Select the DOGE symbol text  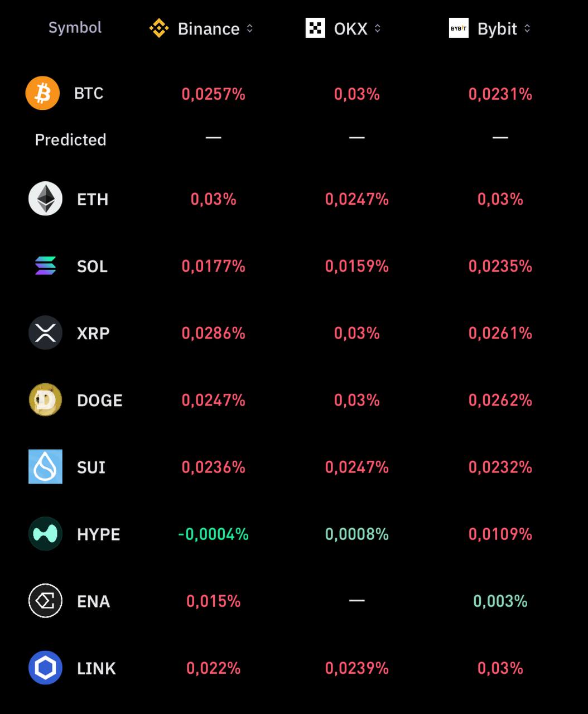pyautogui.click(x=100, y=400)
